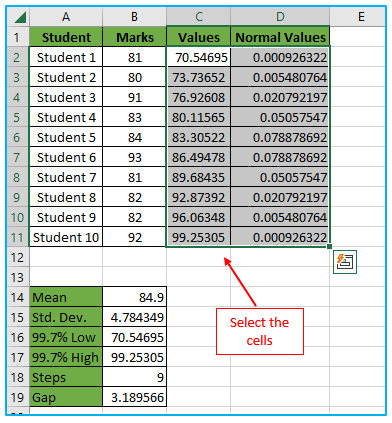This screenshot has width=392, height=423.
Task: Open the Quick Analysis button
Action: pyautogui.click(x=345, y=262)
